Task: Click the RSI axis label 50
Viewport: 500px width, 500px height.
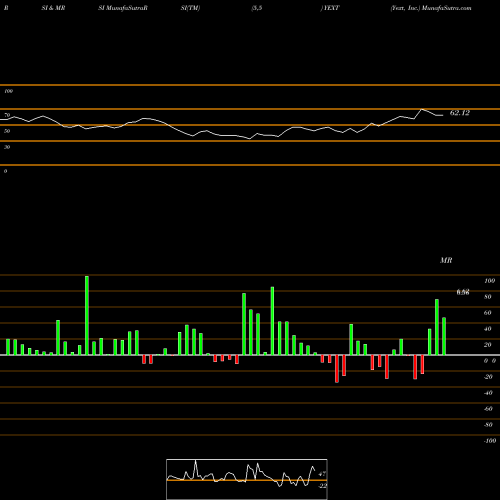Action: (x=7, y=131)
